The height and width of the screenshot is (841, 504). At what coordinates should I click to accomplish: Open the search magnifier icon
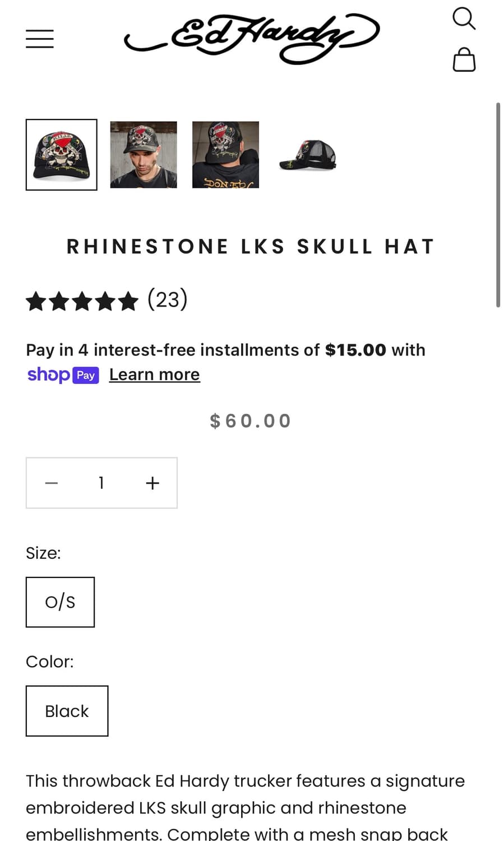(464, 19)
